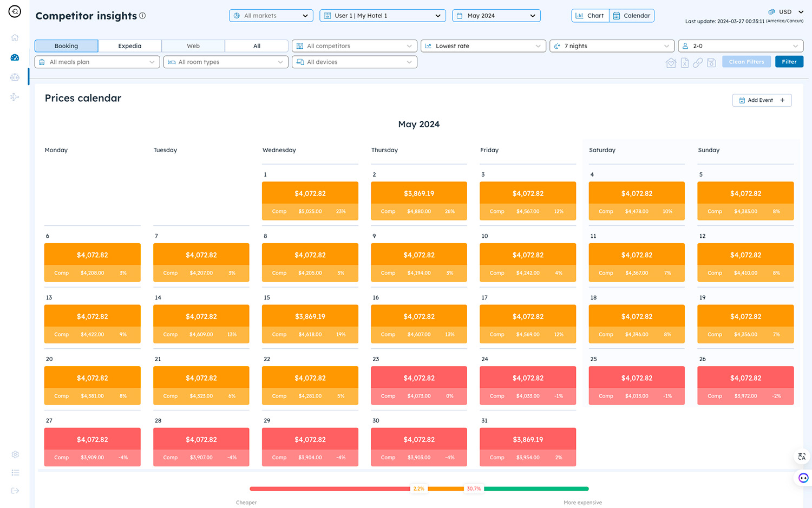Open the dashboard gauge icon in sidebar

point(15,57)
